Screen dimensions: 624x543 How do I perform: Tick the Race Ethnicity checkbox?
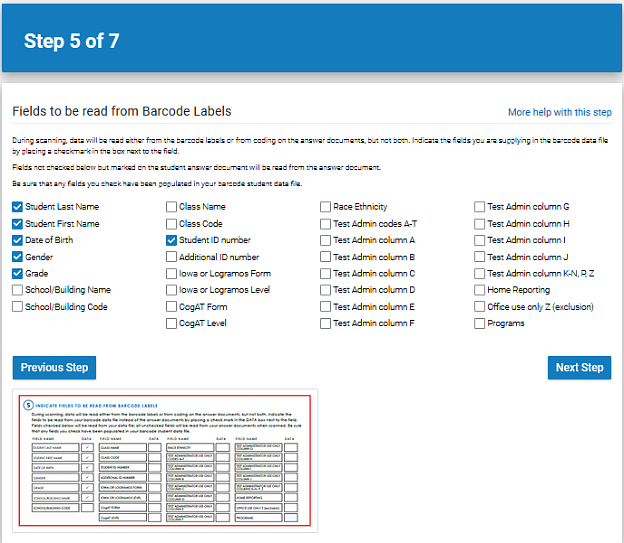pyautogui.click(x=325, y=207)
